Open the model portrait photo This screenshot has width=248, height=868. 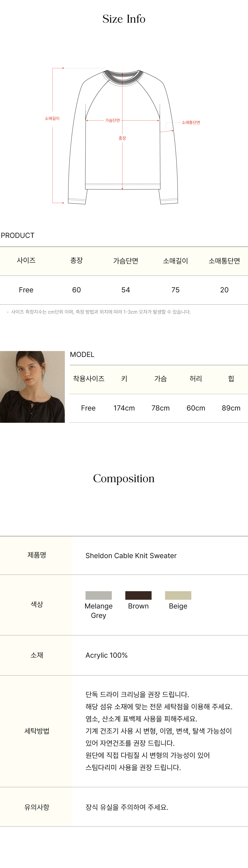click(32, 386)
